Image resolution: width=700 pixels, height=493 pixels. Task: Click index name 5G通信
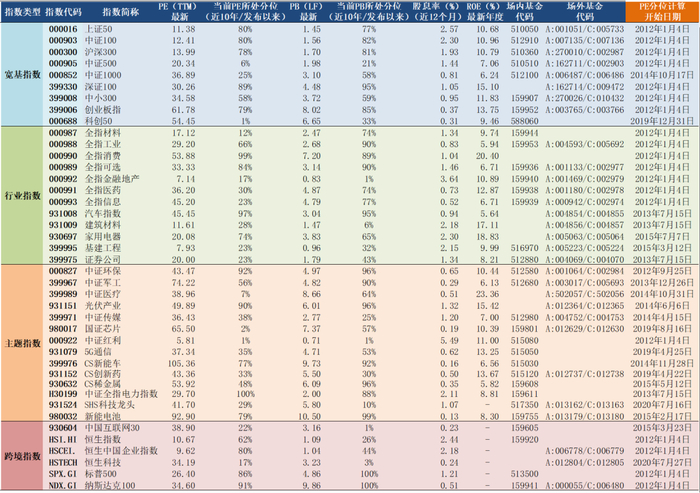coord(98,352)
